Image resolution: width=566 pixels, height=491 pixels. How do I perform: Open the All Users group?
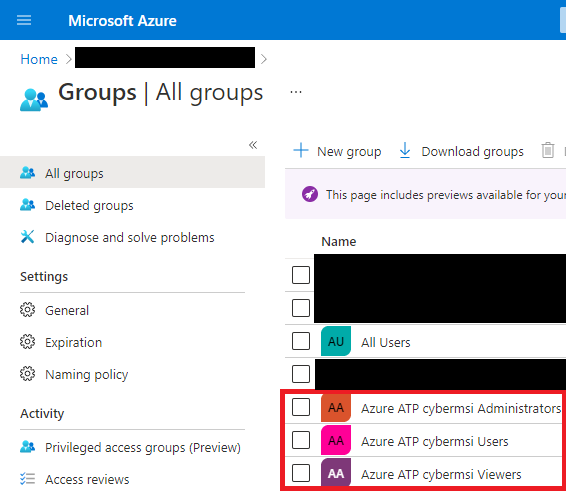386,342
